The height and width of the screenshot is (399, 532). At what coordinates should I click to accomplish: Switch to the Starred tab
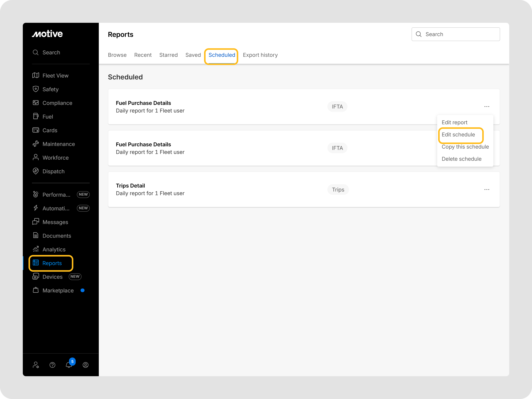coord(168,55)
